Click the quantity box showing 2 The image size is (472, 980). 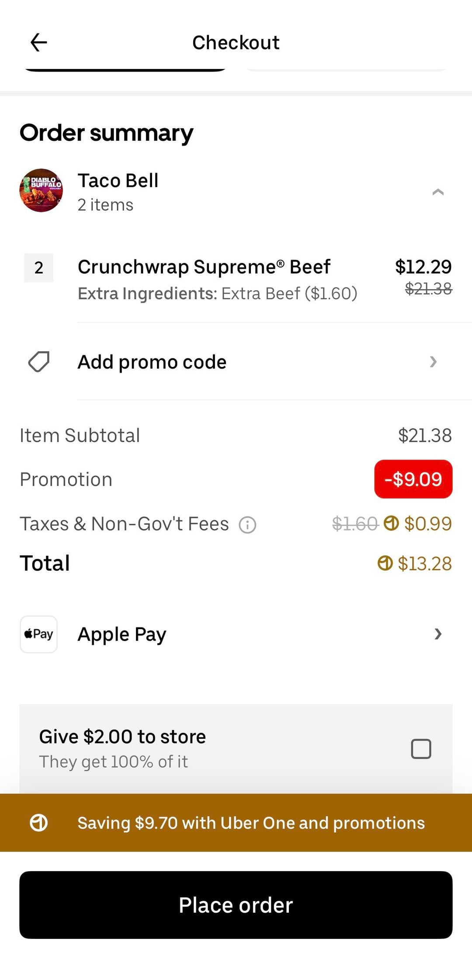pyautogui.click(x=39, y=267)
